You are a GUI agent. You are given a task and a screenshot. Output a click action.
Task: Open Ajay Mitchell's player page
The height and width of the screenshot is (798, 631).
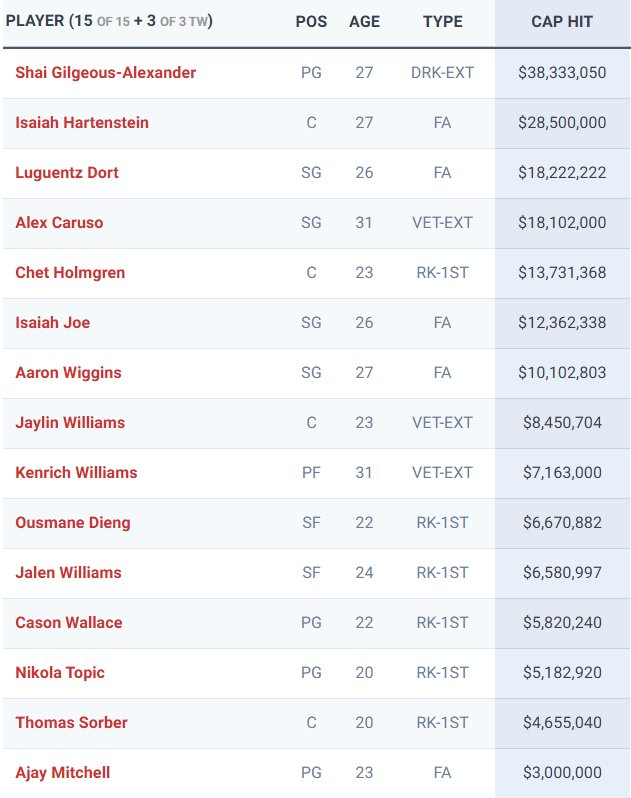click(x=63, y=773)
